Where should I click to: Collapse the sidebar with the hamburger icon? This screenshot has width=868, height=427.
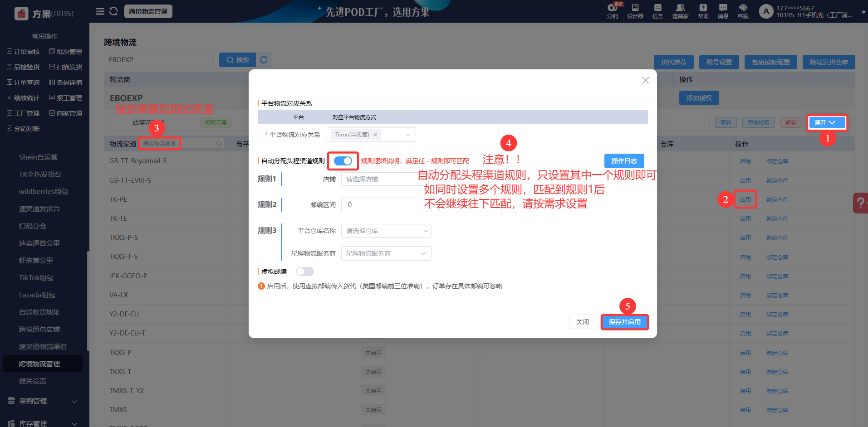[x=100, y=11]
